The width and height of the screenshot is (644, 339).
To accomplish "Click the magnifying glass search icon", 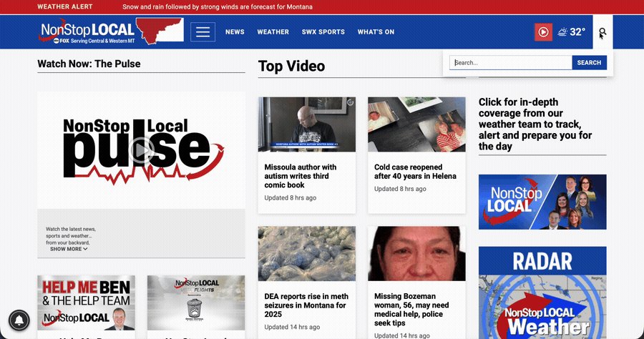I will (602, 32).
